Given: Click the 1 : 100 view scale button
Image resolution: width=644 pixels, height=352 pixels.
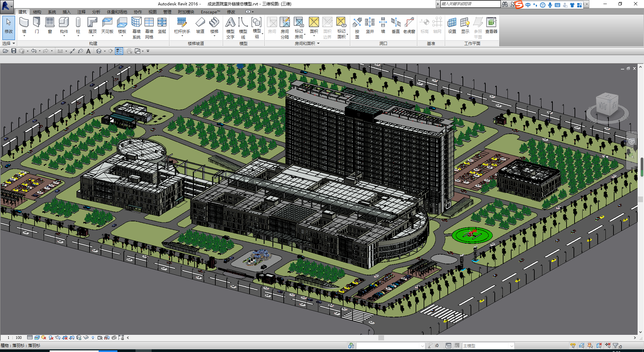Looking at the screenshot, I should click(15, 338).
